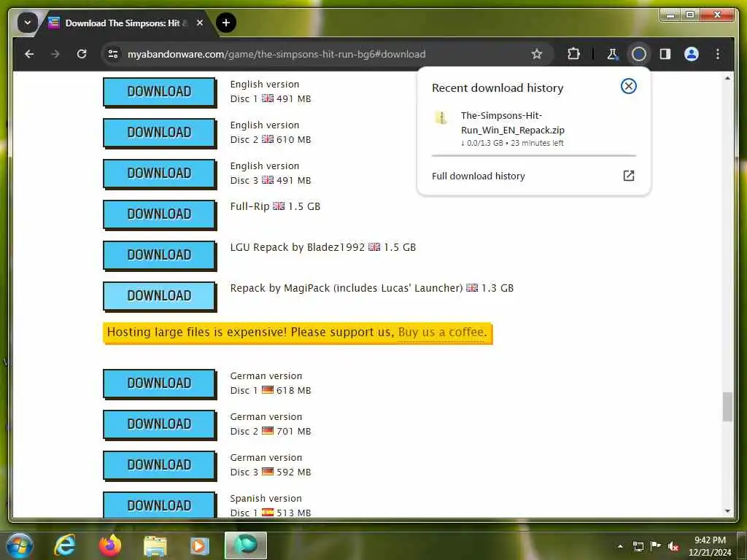Download German version Disc 3
Viewport: 747px width, 560px height.
(159, 465)
